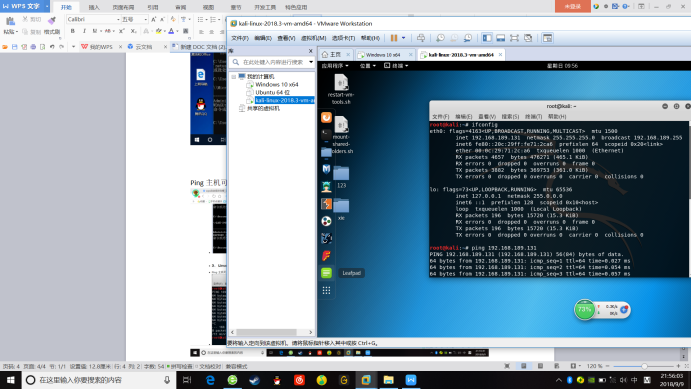Click the save icon in WPS quick bar
This screenshot has width=692, height=389.
[14, 46]
